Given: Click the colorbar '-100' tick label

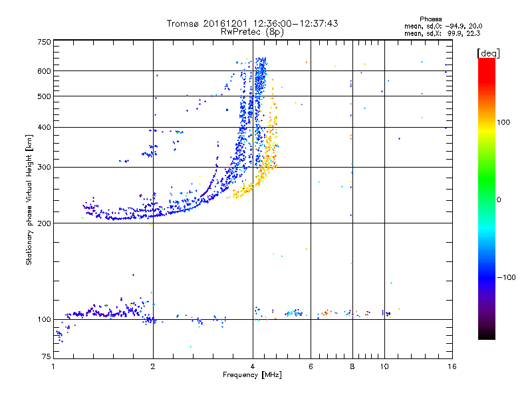Looking at the screenshot, I should 506,277.
